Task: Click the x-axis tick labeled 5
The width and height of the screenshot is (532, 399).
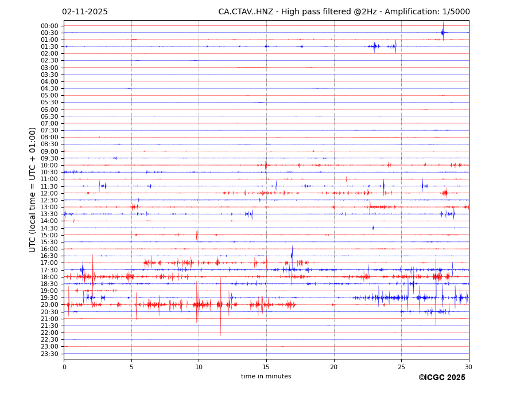Action: 131,367
